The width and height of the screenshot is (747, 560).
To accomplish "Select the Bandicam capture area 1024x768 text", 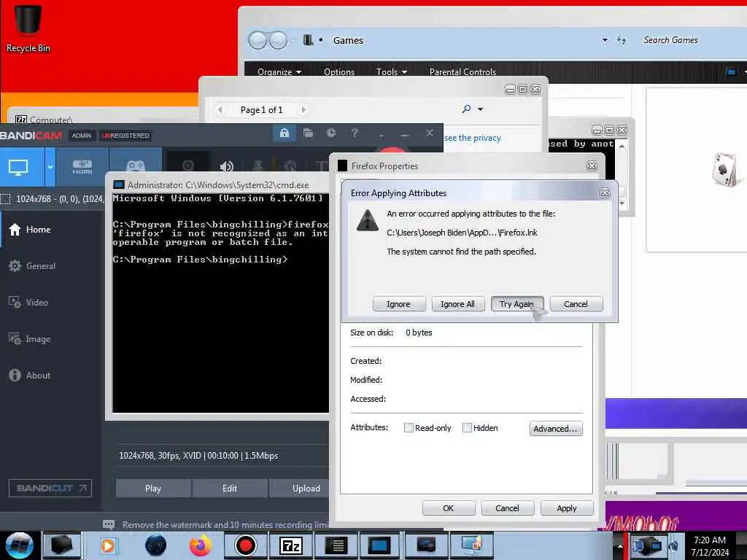I will coord(60,199).
